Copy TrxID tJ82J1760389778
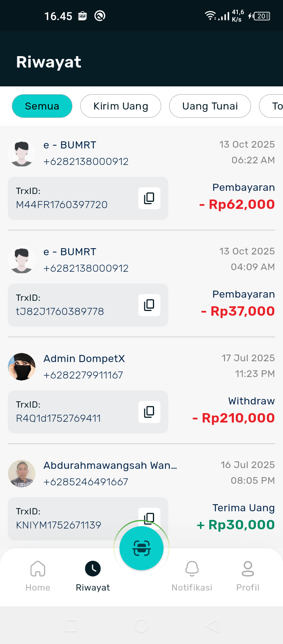This screenshot has height=644, width=283. tap(149, 305)
